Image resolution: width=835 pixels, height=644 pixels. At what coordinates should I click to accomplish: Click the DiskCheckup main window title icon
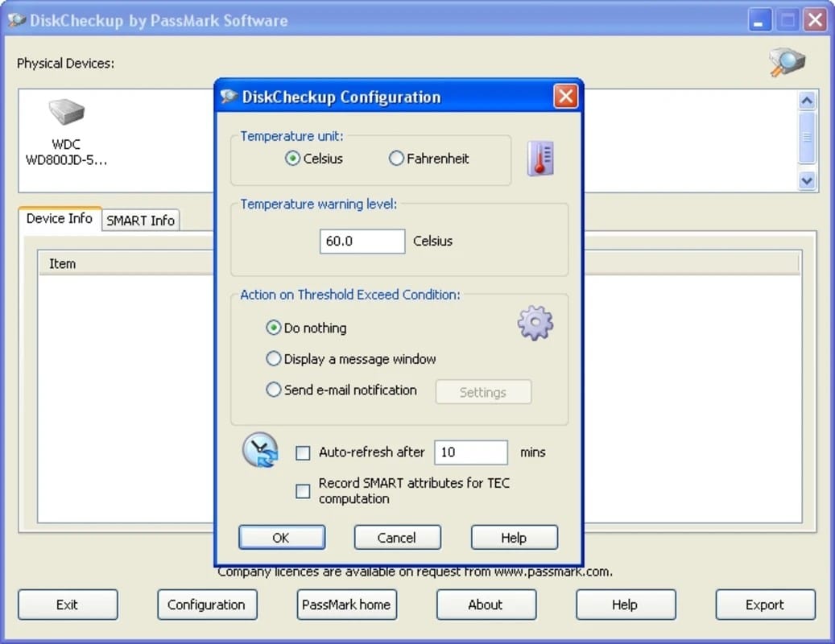tap(17, 21)
